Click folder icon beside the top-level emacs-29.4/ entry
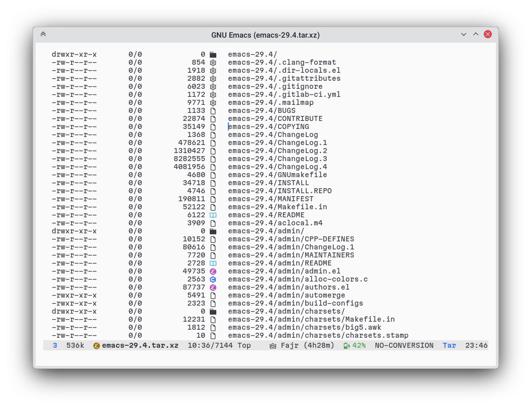 point(213,55)
